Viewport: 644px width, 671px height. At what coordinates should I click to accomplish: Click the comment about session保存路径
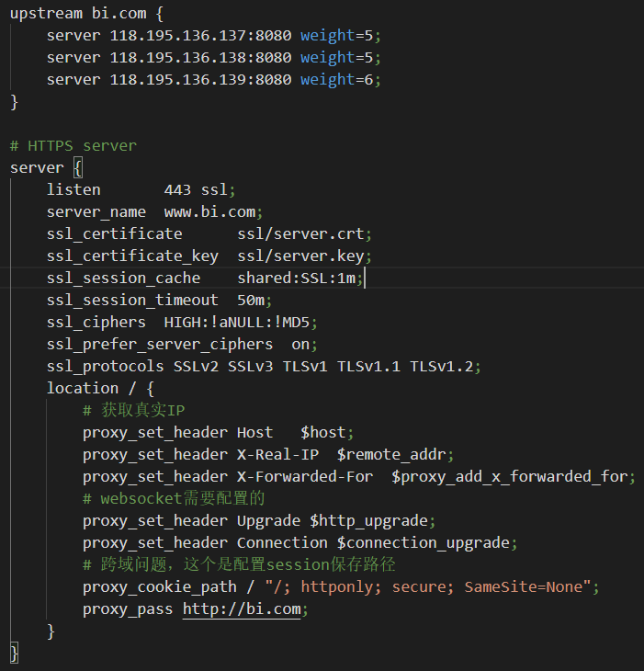239,565
